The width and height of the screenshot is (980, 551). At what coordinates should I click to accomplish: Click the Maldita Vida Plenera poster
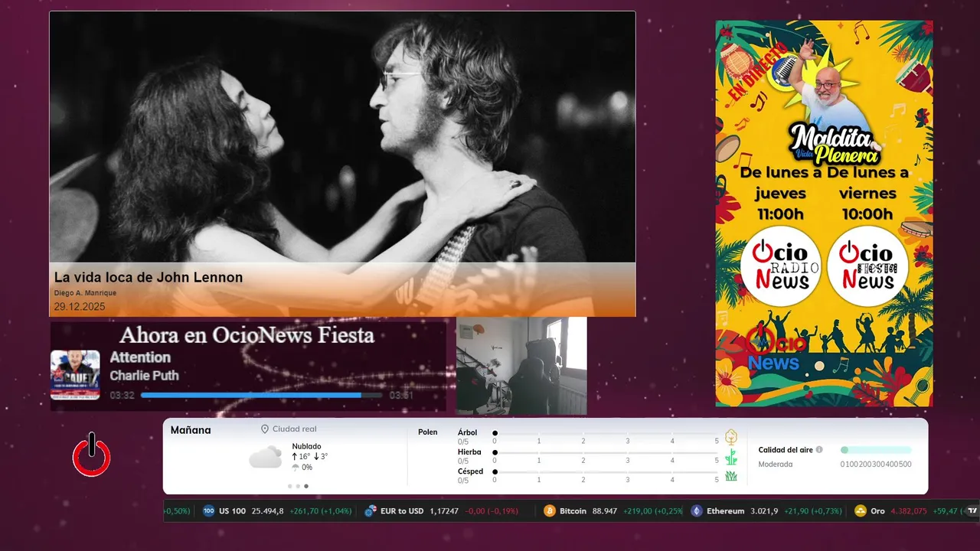[x=824, y=214]
